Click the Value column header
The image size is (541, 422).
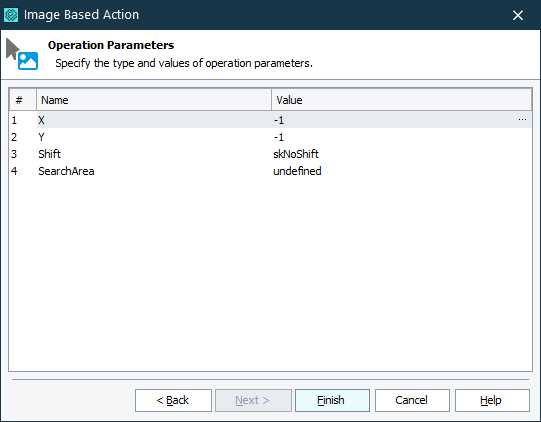point(401,100)
